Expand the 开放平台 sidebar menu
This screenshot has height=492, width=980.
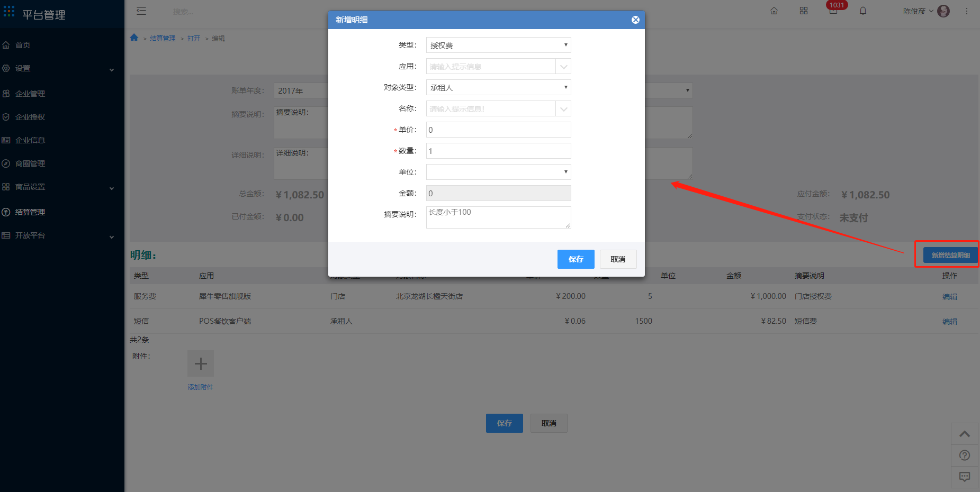point(62,235)
